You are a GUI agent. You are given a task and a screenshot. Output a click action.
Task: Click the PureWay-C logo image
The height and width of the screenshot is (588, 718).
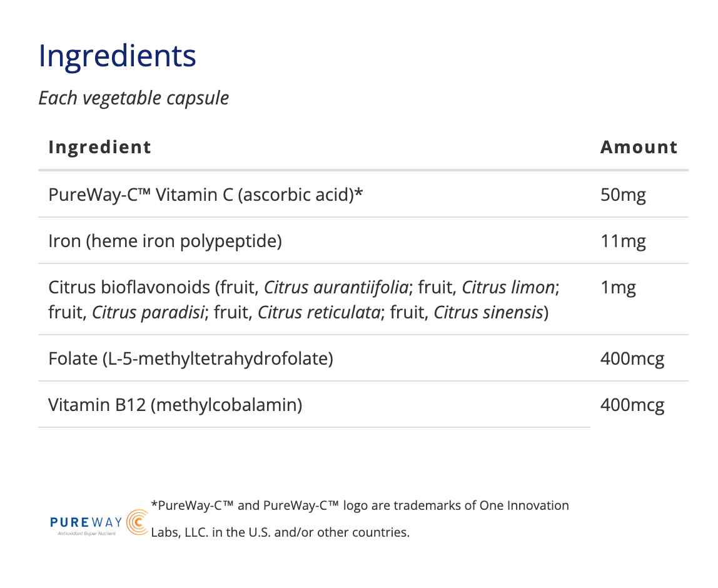(x=99, y=522)
